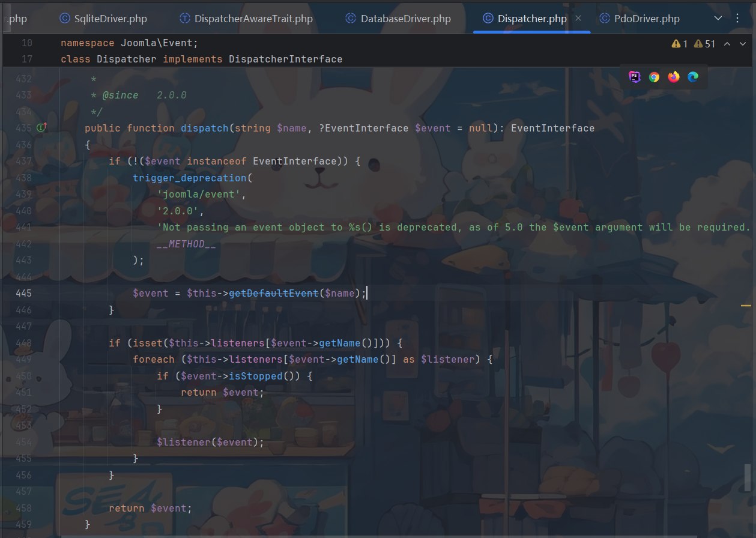Click the vertical scrollbar thumb
This screenshot has height=538, width=756.
tap(748, 477)
